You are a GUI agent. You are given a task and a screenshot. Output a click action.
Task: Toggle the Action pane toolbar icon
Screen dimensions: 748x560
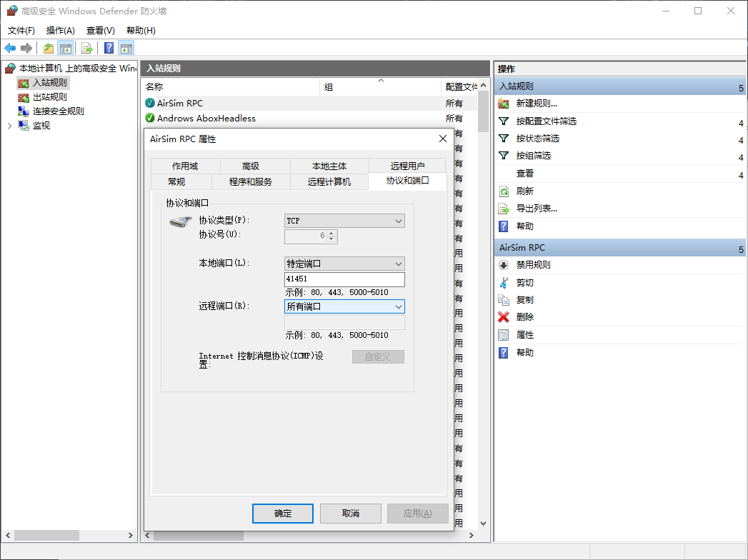click(x=126, y=48)
